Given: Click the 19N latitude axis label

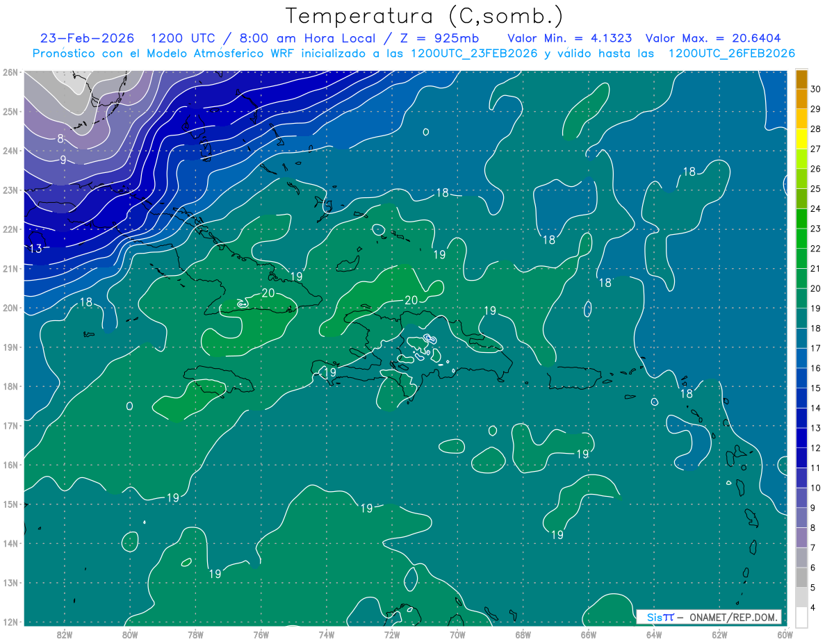Looking at the screenshot, I should pyautogui.click(x=10, y=347).
